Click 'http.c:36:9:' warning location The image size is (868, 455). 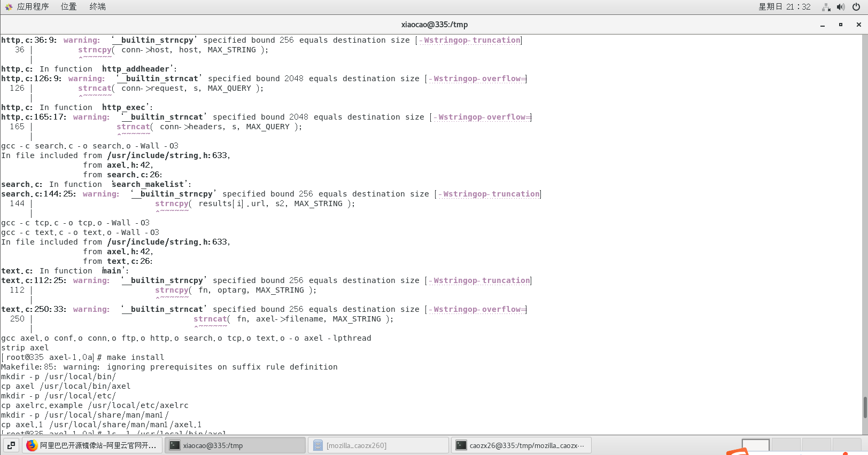coord(29,40)
